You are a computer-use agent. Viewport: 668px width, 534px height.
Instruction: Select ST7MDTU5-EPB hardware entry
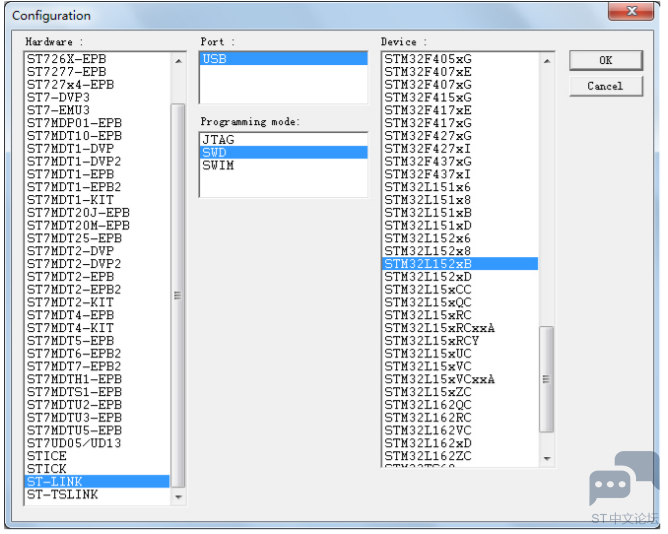pos(97,430)
